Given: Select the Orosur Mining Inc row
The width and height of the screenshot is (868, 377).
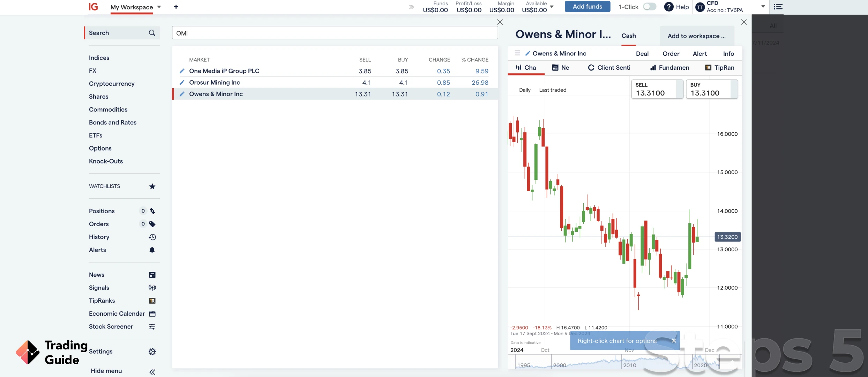Looking at the screenshot, I should point(335,83).
